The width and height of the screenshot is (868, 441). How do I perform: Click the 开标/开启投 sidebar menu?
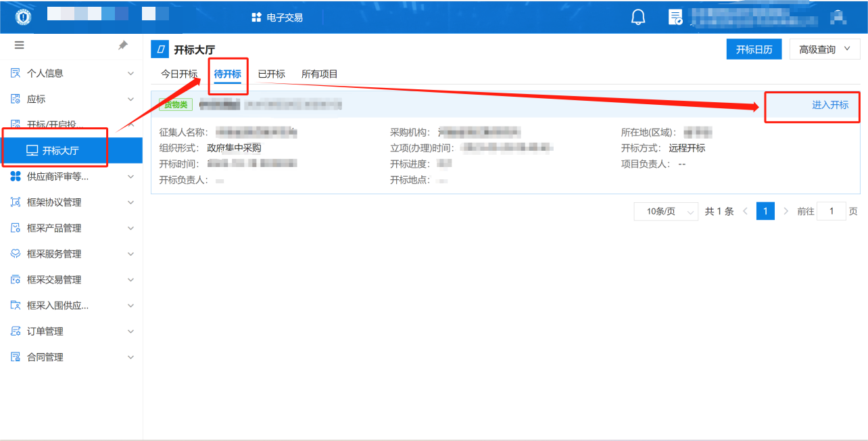71,124
